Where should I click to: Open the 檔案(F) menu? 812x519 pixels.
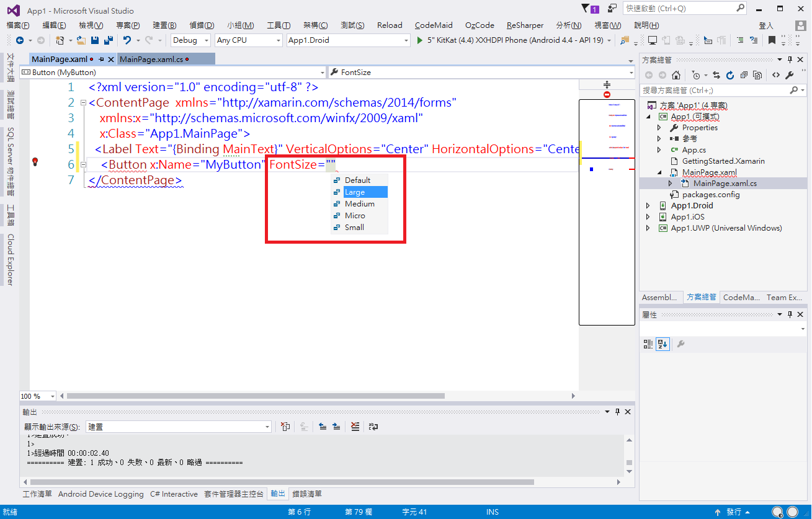click(18, 25)
